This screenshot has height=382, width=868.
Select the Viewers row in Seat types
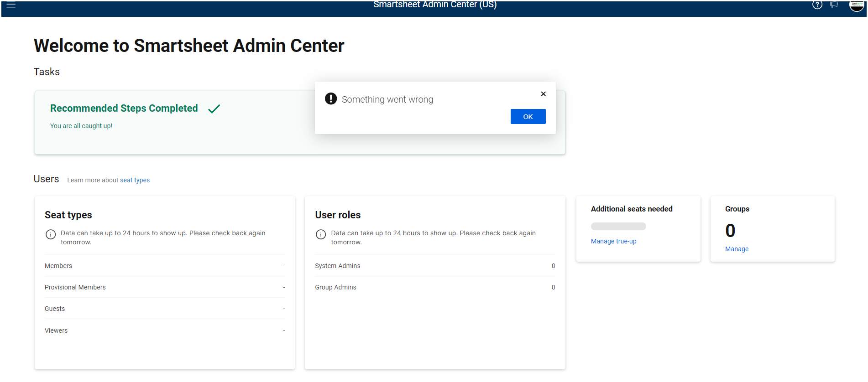(165, 330)
